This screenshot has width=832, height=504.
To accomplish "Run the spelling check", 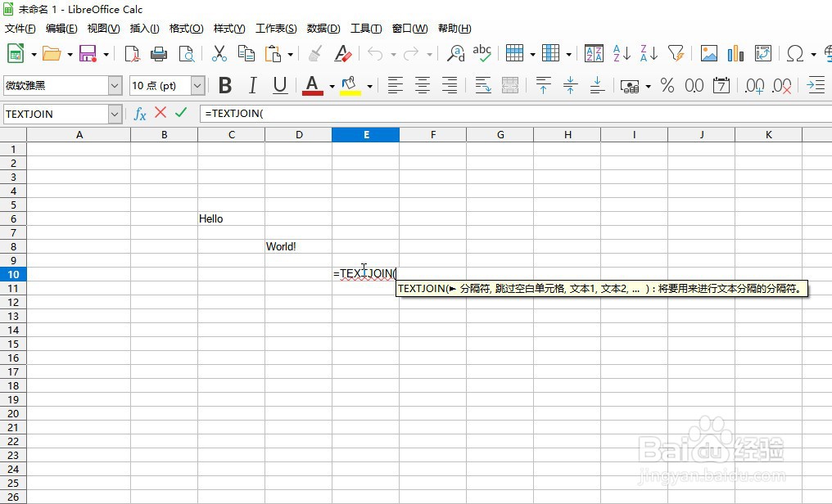I will (482, 53).
